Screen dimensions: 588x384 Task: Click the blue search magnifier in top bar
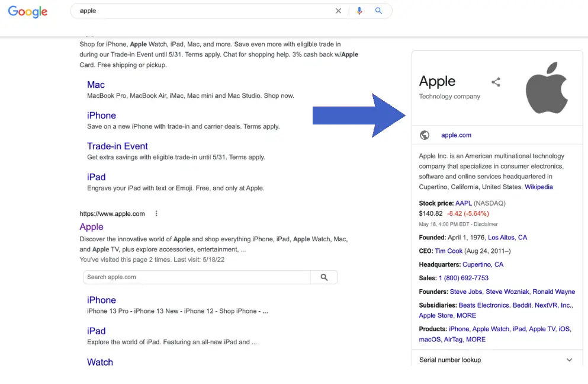click(x=378, y=11)
